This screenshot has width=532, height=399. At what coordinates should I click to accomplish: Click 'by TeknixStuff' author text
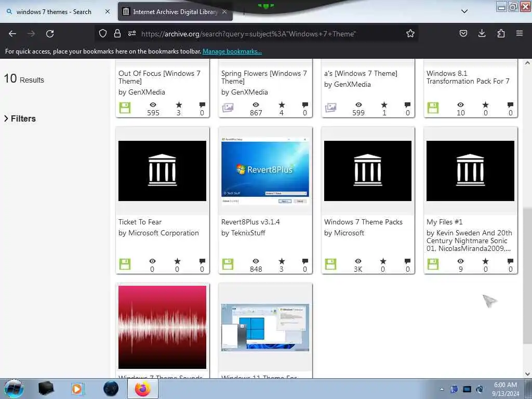coord(243,233)
